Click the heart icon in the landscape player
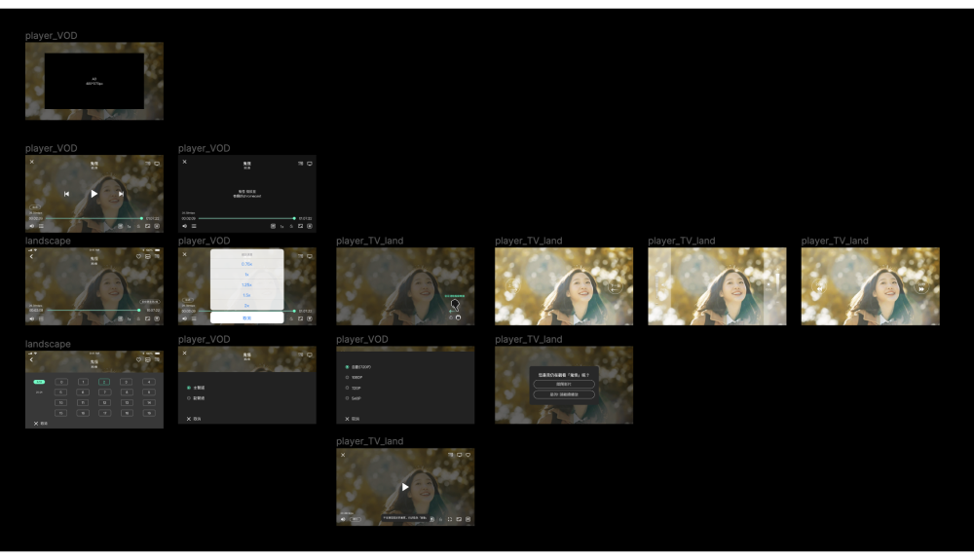The image size is (974, 560). pyautogui.click(x=138, y=256)
